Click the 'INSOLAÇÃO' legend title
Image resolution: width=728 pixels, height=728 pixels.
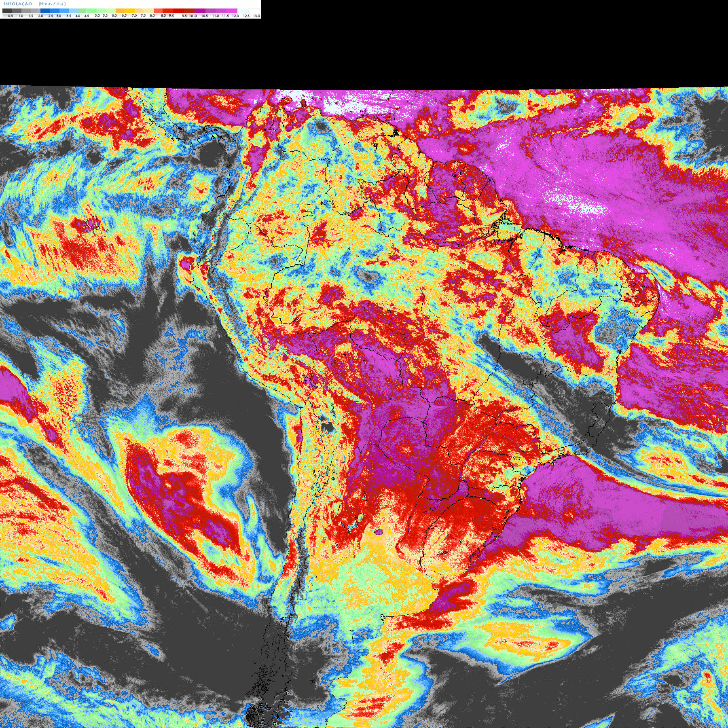click(18, 4)
